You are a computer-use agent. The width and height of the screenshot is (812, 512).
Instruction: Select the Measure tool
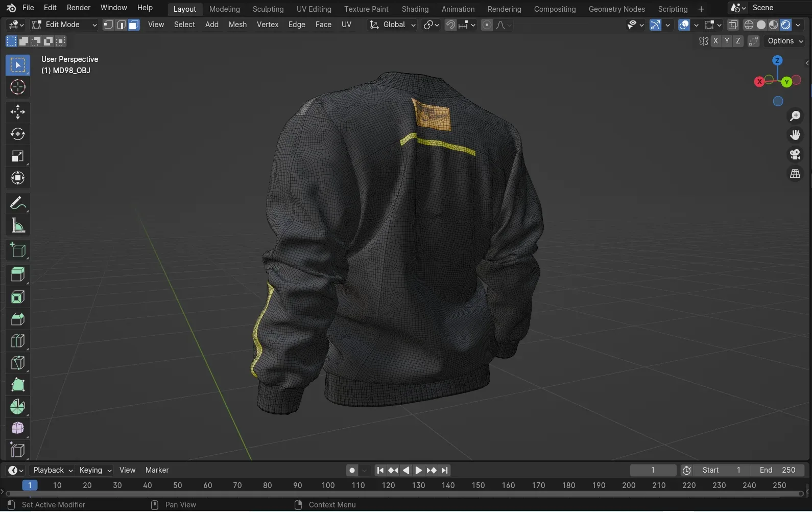click(18, 225)
